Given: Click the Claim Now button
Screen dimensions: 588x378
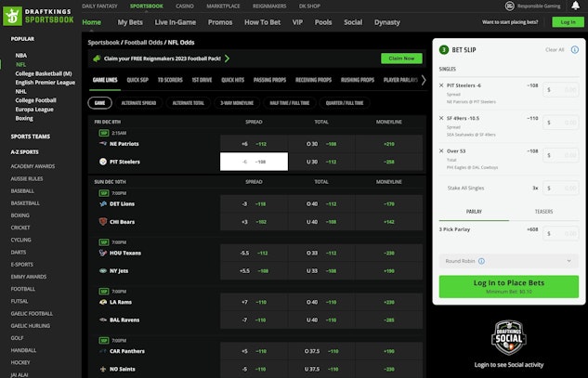Looking at the screenshot, I should coord(401,59).
